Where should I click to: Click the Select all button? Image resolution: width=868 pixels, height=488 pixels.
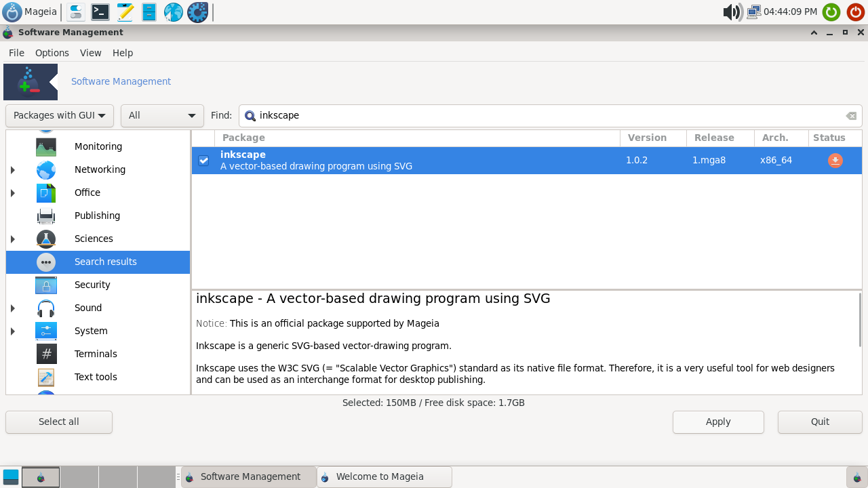click(x=59, y=422)
